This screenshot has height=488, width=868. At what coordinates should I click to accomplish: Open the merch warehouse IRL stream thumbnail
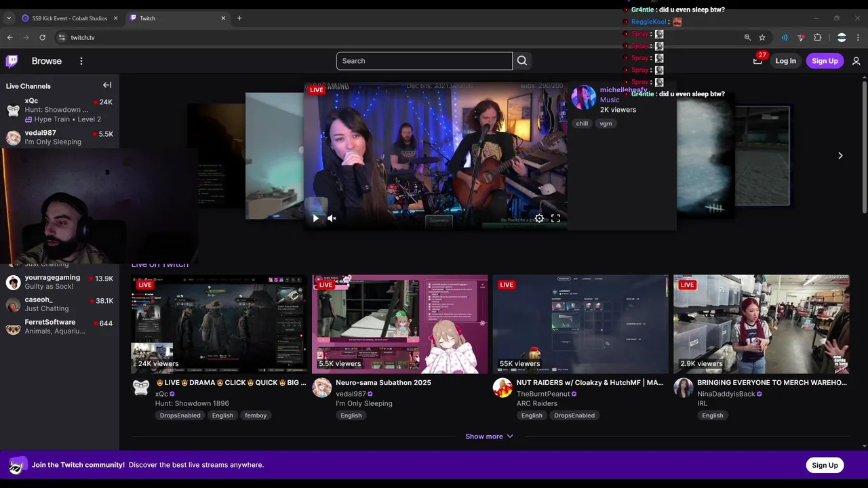pos(762,324)
